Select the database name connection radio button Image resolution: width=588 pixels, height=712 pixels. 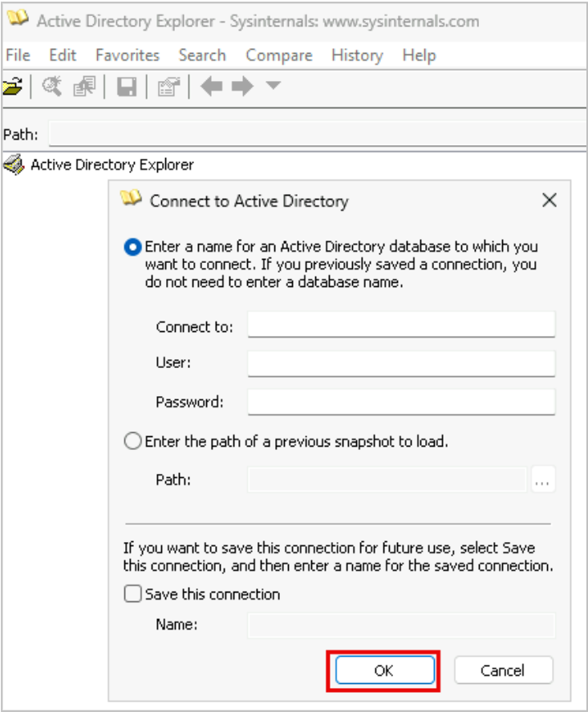133,247
